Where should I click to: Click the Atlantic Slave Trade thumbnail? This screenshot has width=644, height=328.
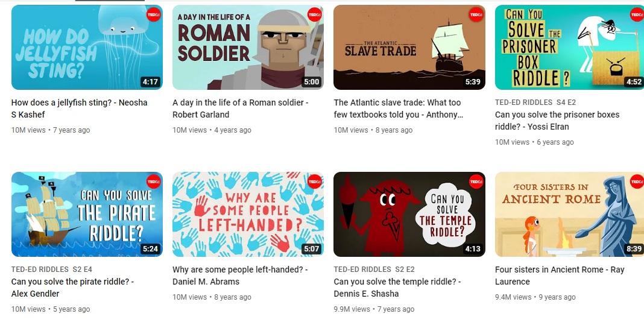pos(409,47)
